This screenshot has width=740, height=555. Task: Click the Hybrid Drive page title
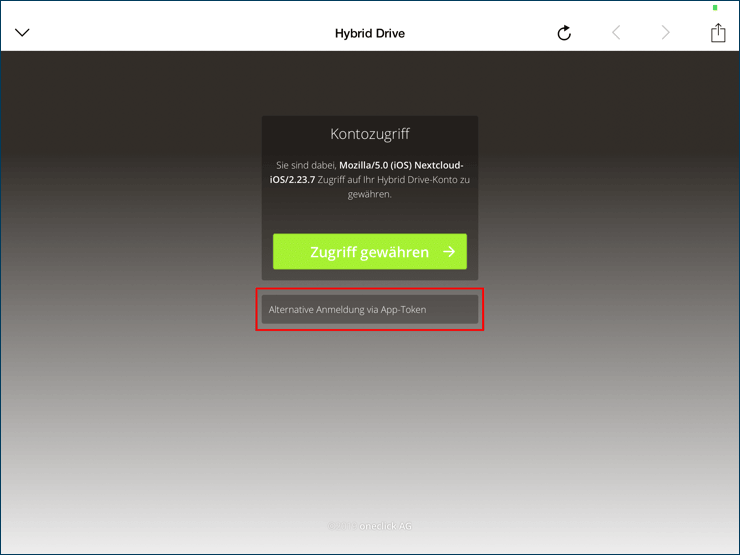coord(369,33)
